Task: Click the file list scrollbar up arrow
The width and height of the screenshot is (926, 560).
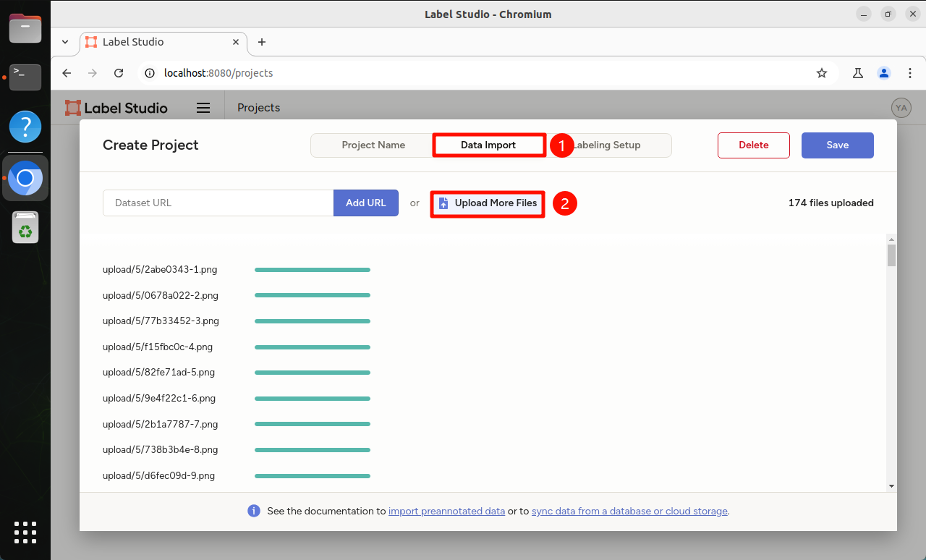Action: [x=891, y=239]
